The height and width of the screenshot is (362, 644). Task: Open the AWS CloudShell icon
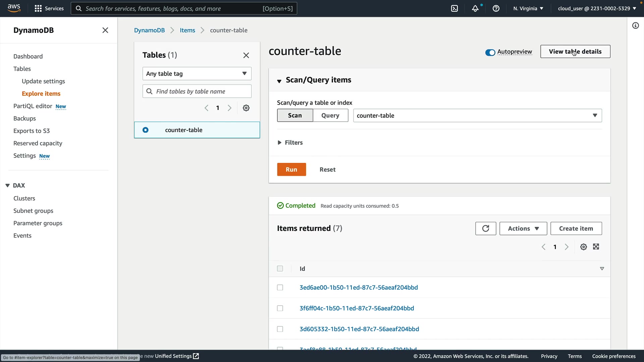pos(454,8)
